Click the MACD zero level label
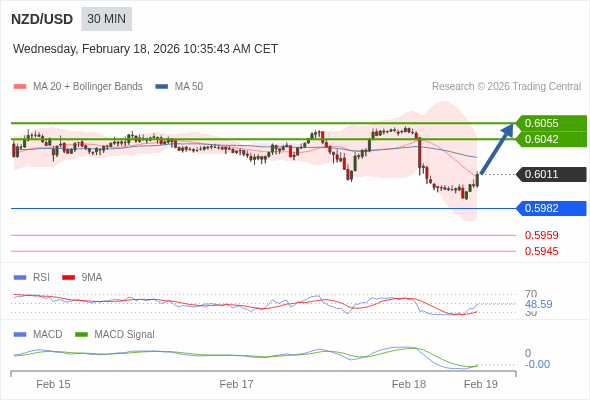Image resolution: width=590 pixels, height=400 pixels. (528, 353)
